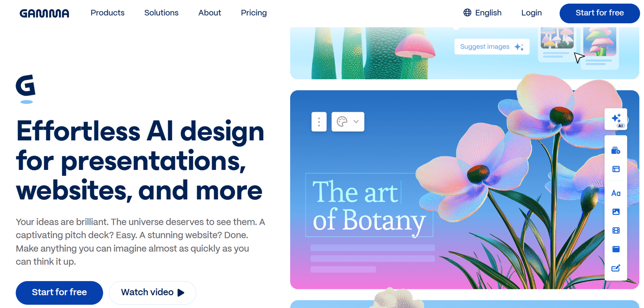
Task: Open the layout template icon
Action: point(616,169)
